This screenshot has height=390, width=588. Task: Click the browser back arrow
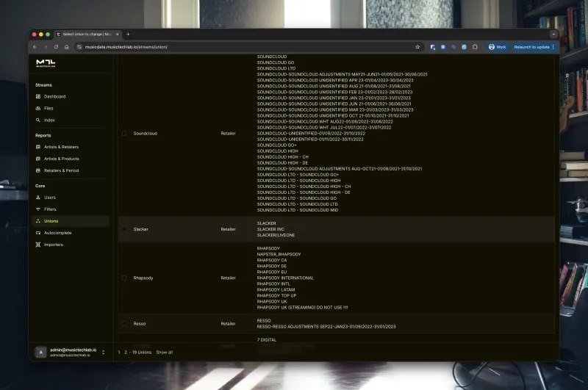tap(35, 47)
